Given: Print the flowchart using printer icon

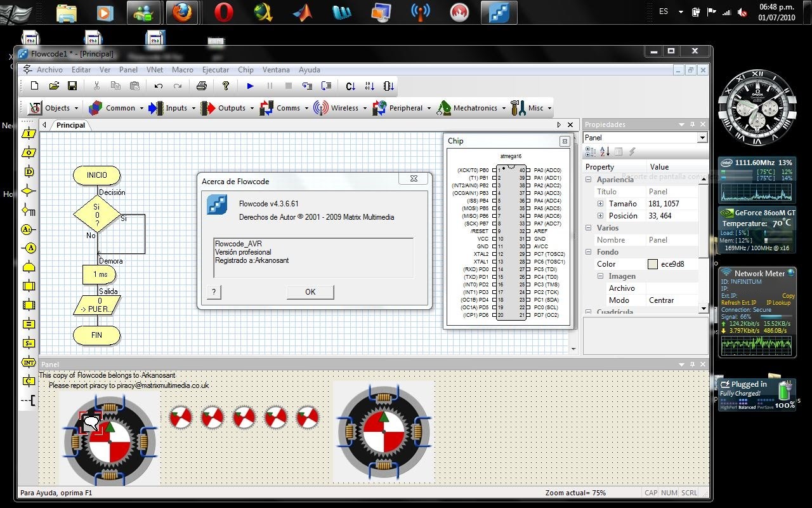Looking at the screenshot, I should 202,86.
